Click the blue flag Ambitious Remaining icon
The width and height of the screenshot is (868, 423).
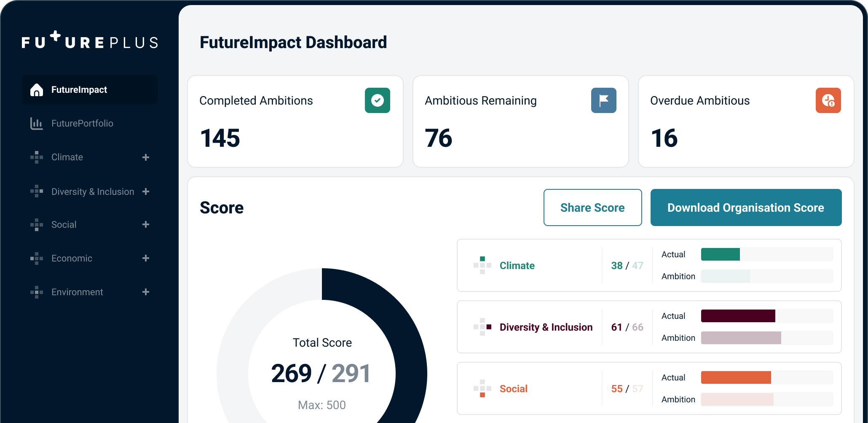pos(603,100)
